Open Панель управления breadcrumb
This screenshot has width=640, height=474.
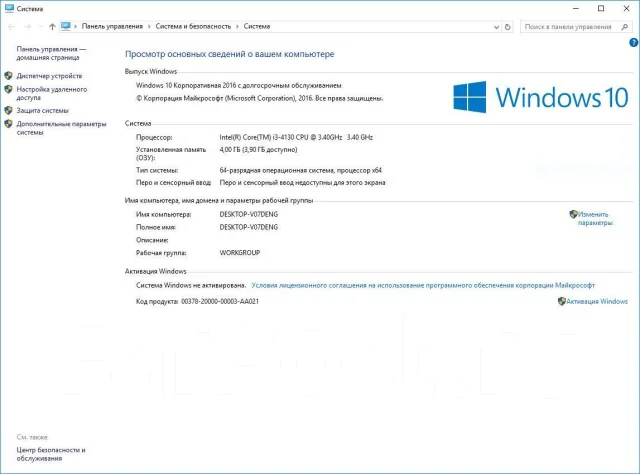[x=112, y=26]
